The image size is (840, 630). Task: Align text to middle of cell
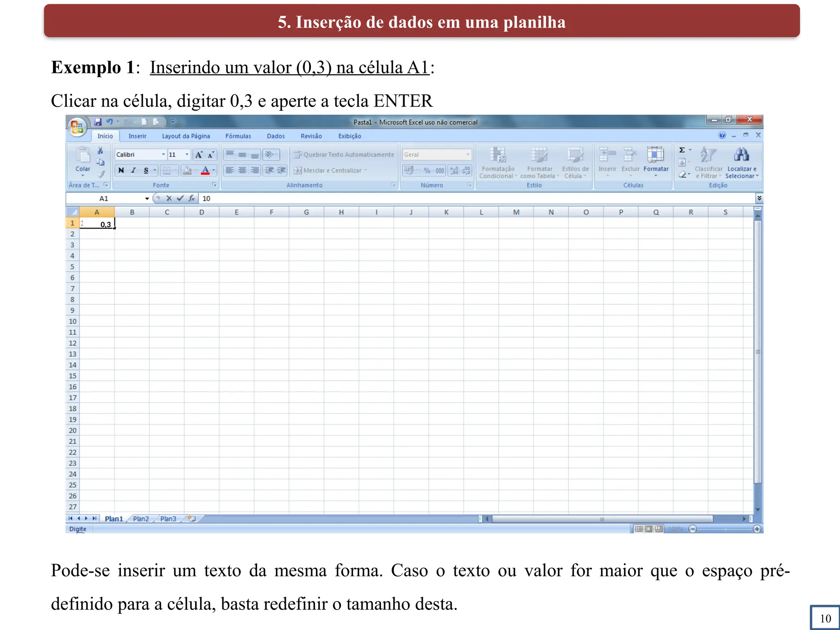[242, 155]
